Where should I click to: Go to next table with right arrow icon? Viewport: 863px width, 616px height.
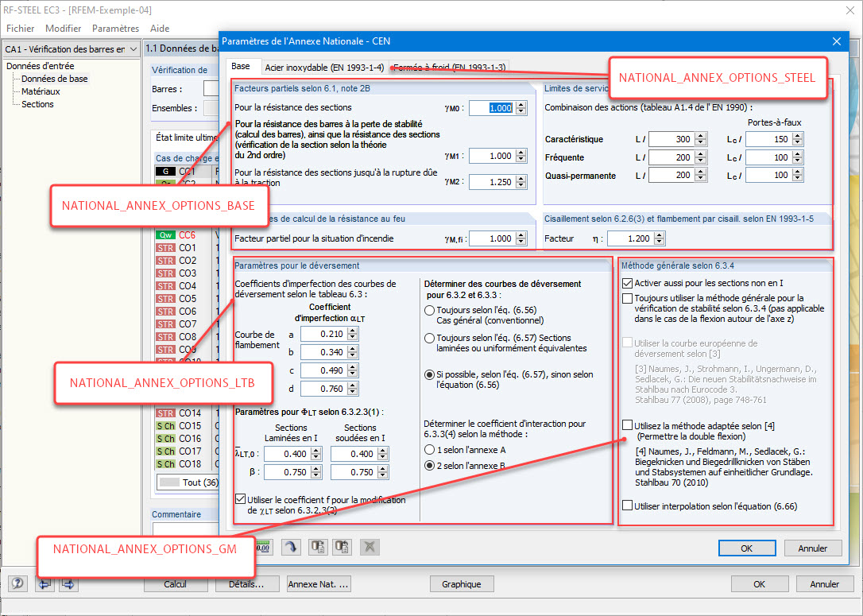pos(68,583)
